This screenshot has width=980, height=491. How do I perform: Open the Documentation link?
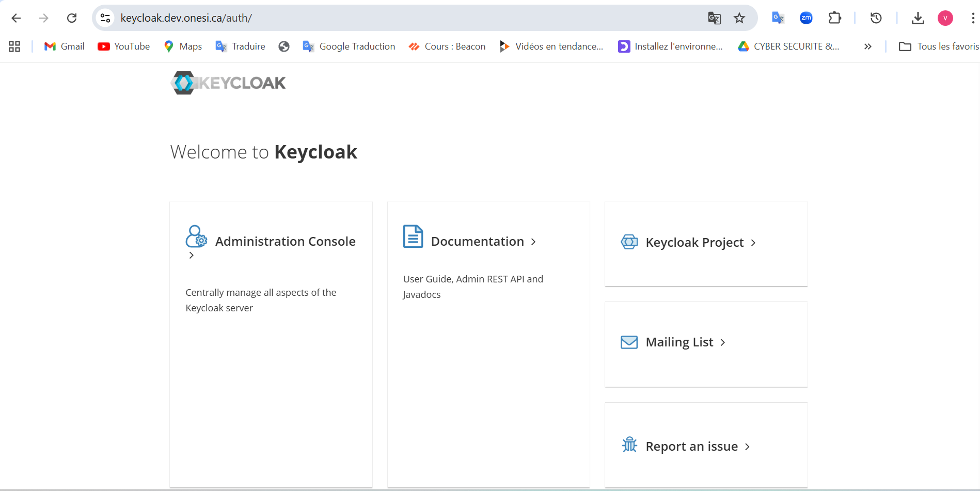(x=477, y=242)
